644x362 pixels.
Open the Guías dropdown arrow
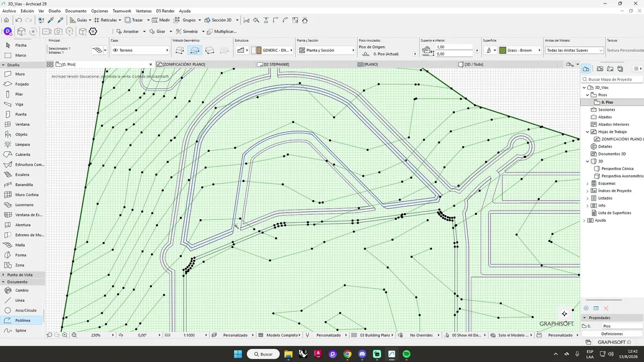click(91, 20)
